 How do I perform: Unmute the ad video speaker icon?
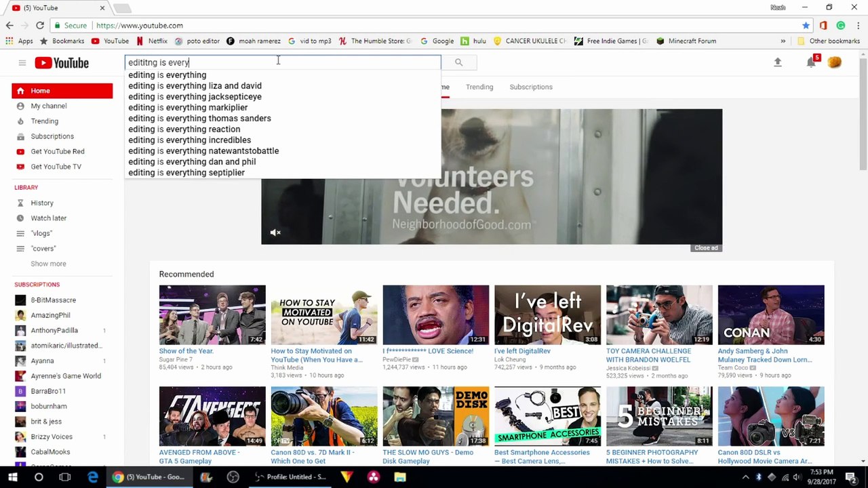[275, 232]
